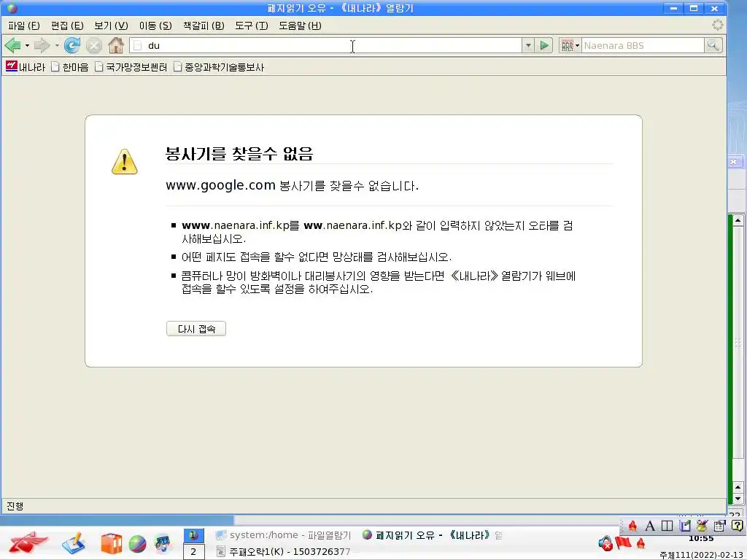The width and height of the screenshot is (747, 560).
Task: Click the muted volume tray icon
Action: pos(605,543)
